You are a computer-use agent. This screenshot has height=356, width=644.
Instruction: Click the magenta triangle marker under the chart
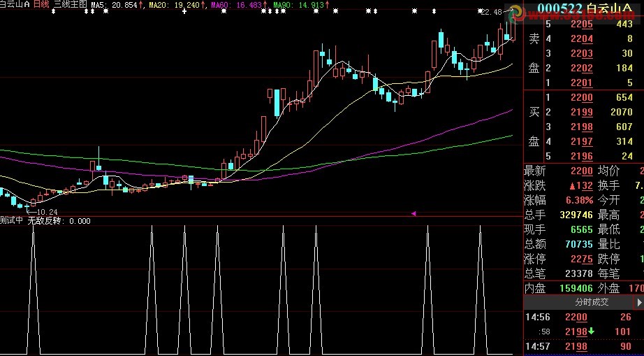tap(414, 213)
